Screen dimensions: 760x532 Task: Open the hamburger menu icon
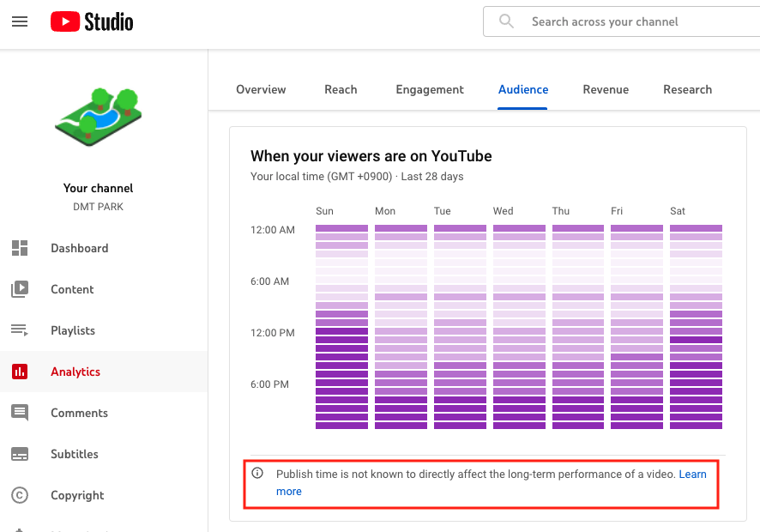(x=20, y=21)
